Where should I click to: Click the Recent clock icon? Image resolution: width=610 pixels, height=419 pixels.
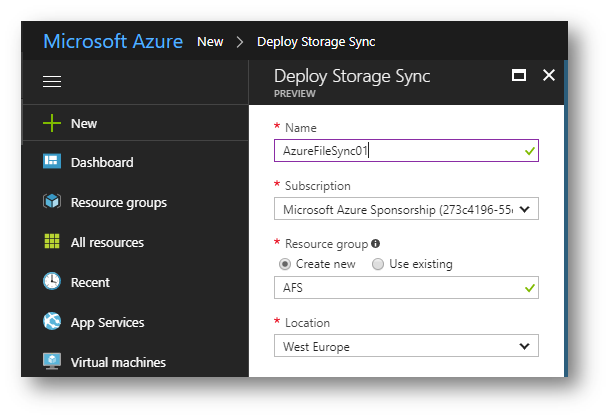tap(52, 281)
